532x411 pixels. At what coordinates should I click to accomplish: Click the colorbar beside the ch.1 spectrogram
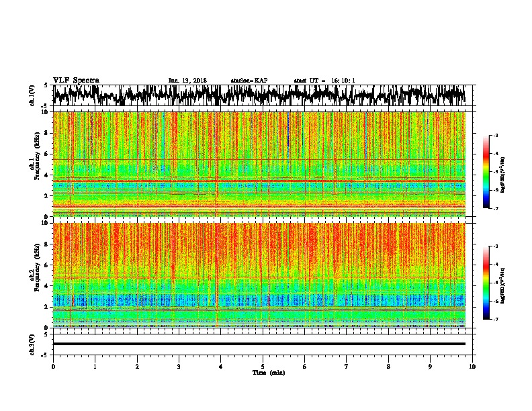tap(486, 172)
